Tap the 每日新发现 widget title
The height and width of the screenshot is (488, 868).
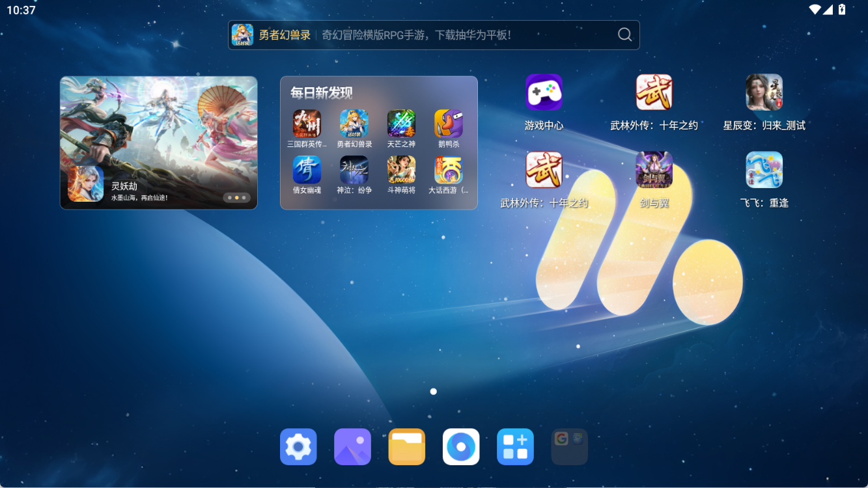point(322,93)
